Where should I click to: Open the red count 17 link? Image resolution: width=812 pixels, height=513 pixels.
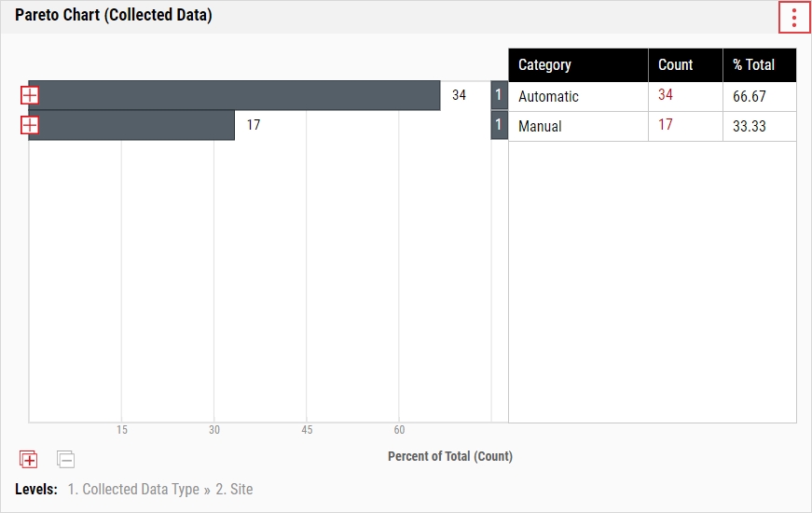(x=666, y=124)
